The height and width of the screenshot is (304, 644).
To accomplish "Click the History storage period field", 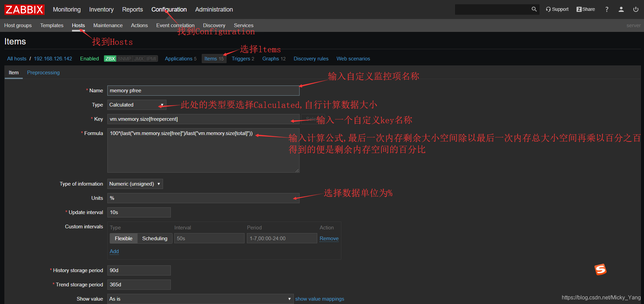I will [x=139, y=270].
